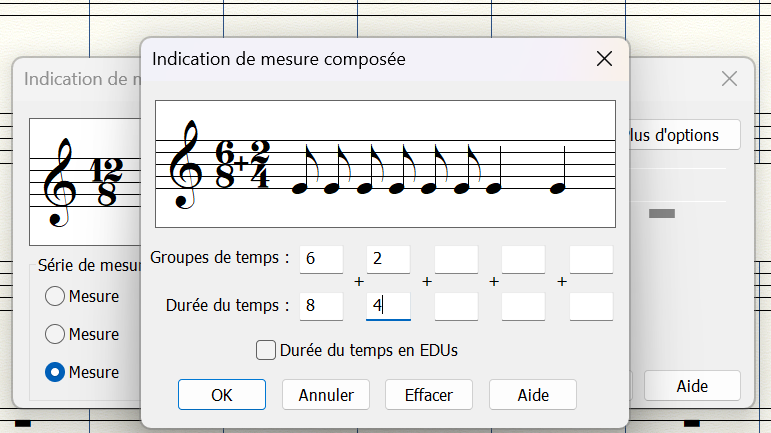Select the second Mesure radio button
This screenshot has height=433, width=771.
coord(56,334)
